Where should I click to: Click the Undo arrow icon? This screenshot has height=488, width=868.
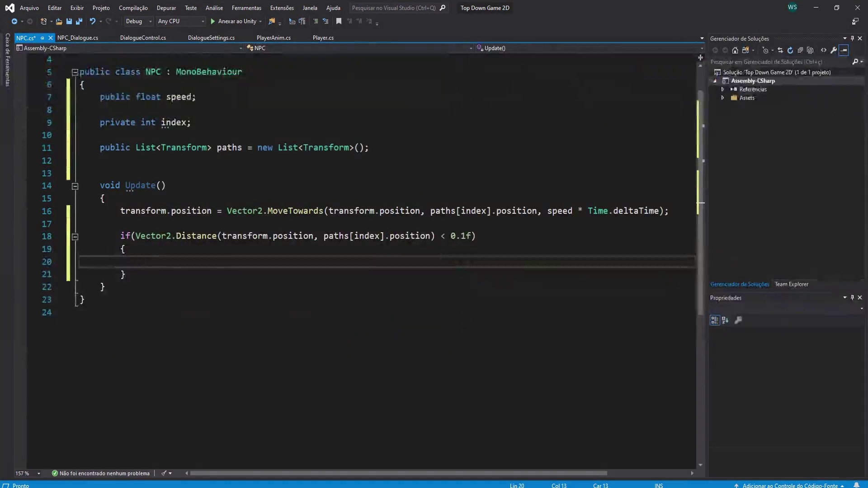(92, 21)
